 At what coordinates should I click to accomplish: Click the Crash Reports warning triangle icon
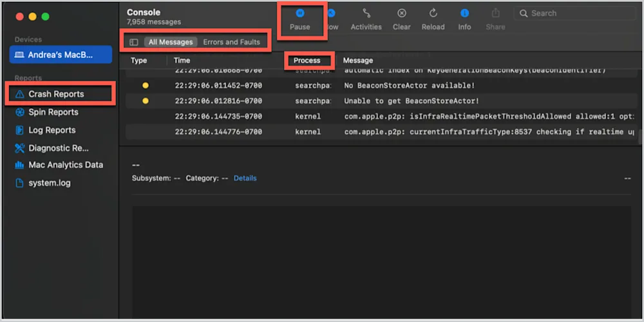pyautogui.click(x=19, y=95)
